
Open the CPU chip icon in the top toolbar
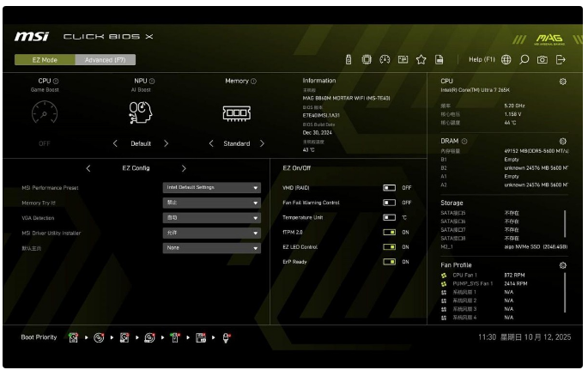click(367, 59)
